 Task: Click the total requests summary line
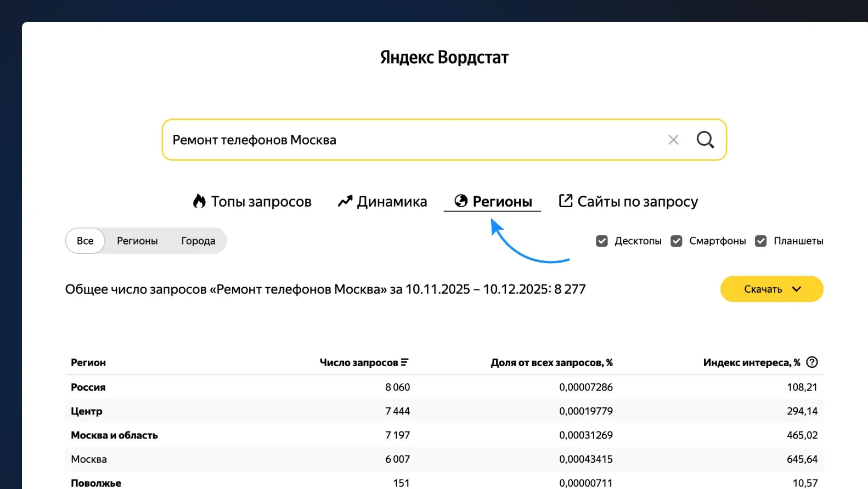coord(325,289)
